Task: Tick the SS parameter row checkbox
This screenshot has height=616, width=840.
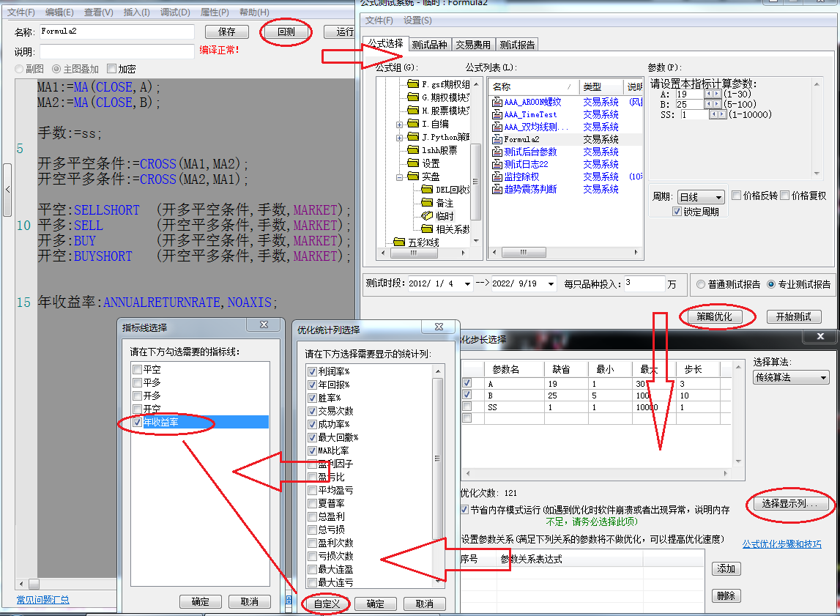Action: point(467,407)
